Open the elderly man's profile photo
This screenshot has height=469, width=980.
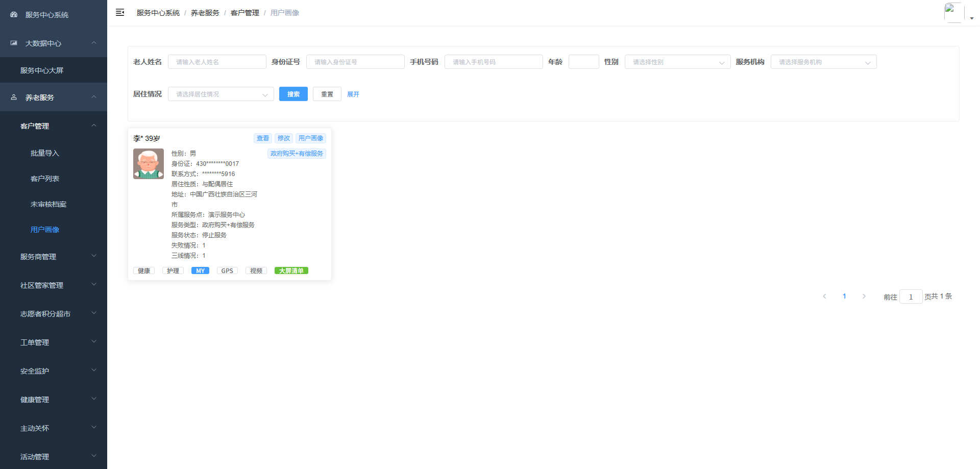point(149,164)
